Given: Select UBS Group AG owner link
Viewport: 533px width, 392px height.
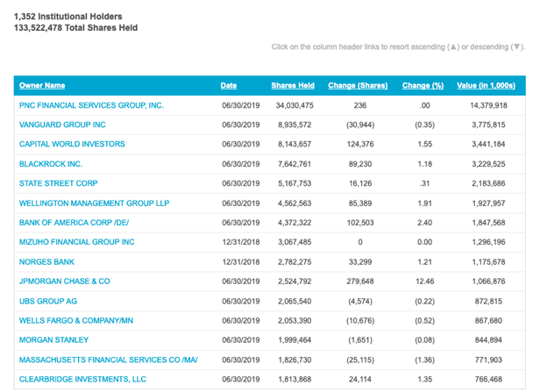Looking at the screenshot, I should 48,301.
